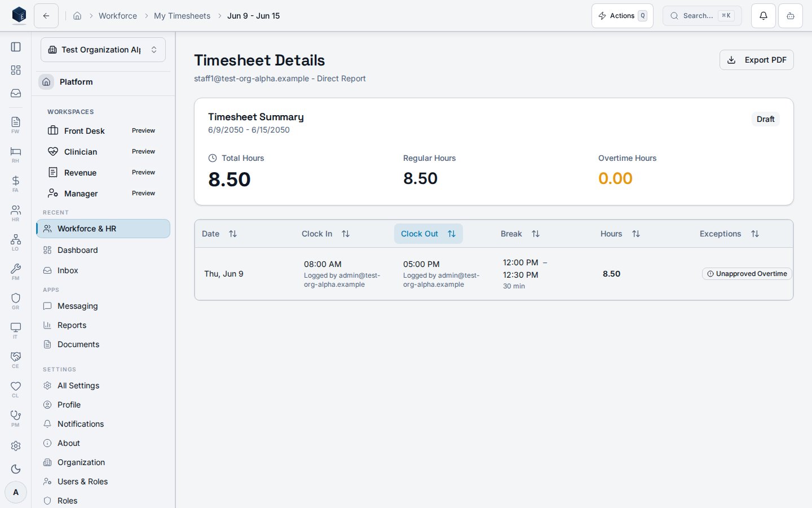Sort the table by Clock Out
The width and height of the screenshot is (812, 508).
428,234
